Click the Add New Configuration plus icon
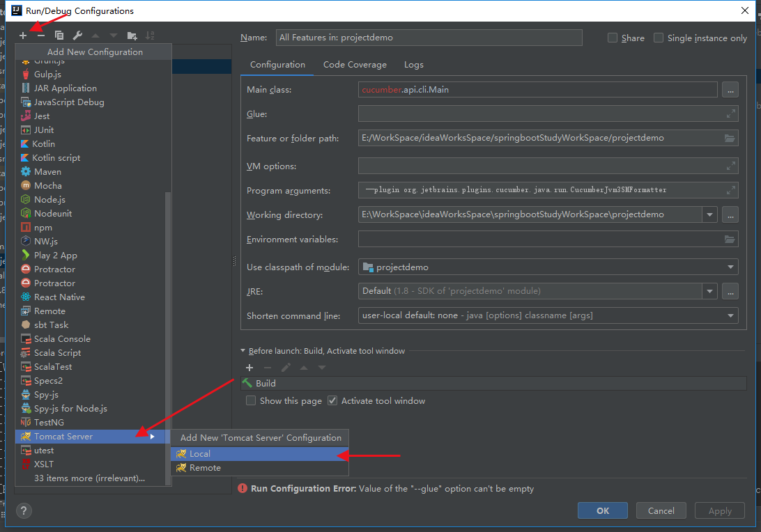Viewport: 761px width, 532px height. tap(23, 36)
